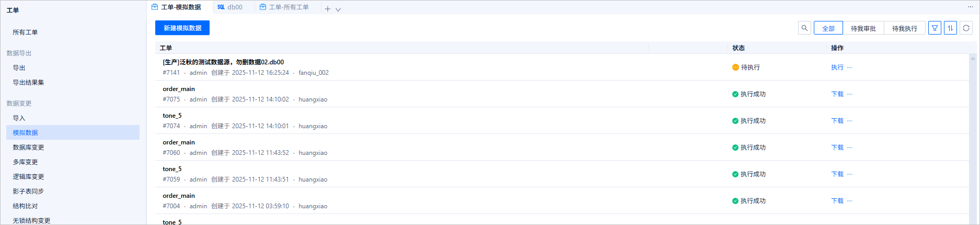
Task: Open the search icon in toolbar
Action: 804,28
